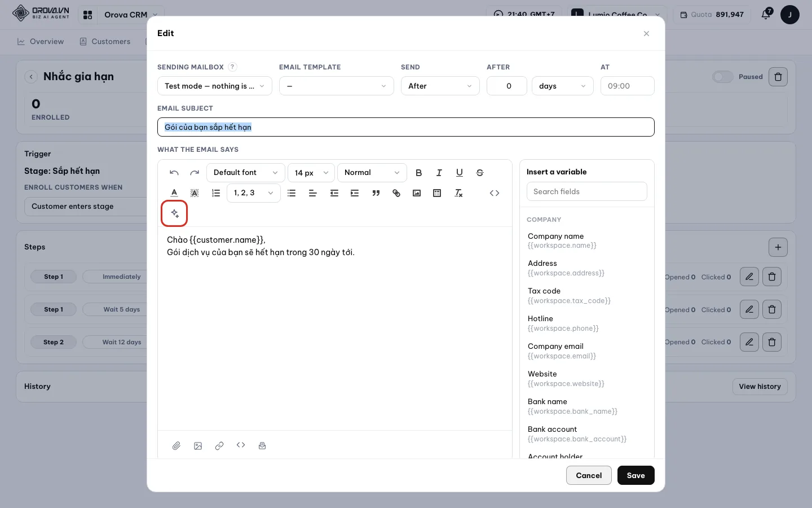Open the help tooltip for Sending Mailbox

[x=232, y=67]
